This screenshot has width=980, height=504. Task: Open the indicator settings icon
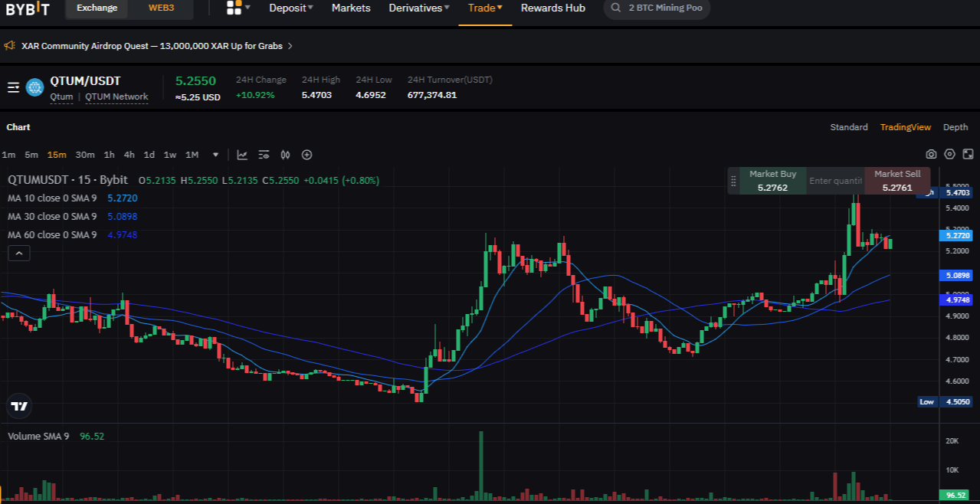coord(264,155)
